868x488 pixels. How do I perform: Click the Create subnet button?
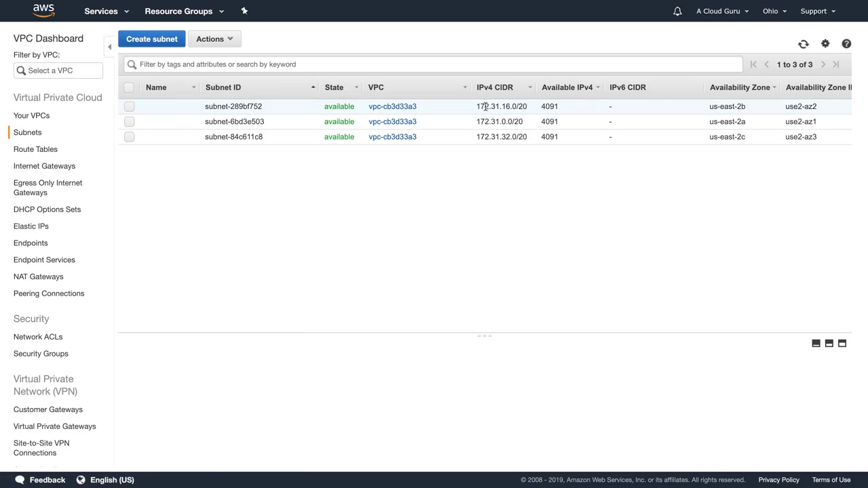click(152, 39)
